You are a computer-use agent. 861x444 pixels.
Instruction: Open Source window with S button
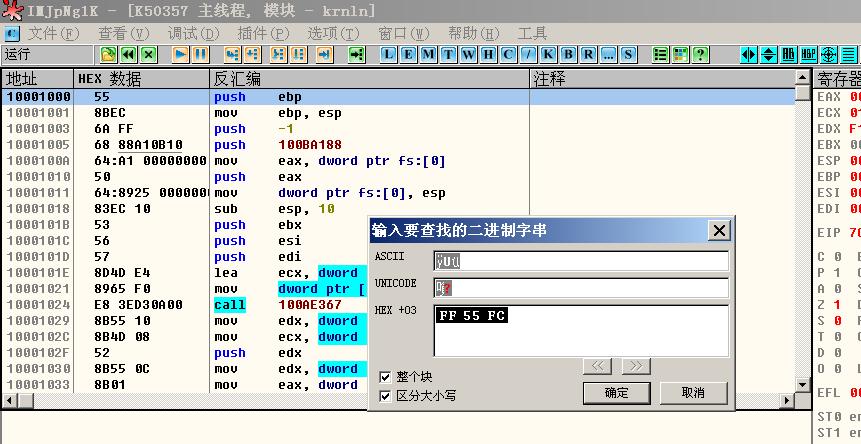[x=628, y=54]
